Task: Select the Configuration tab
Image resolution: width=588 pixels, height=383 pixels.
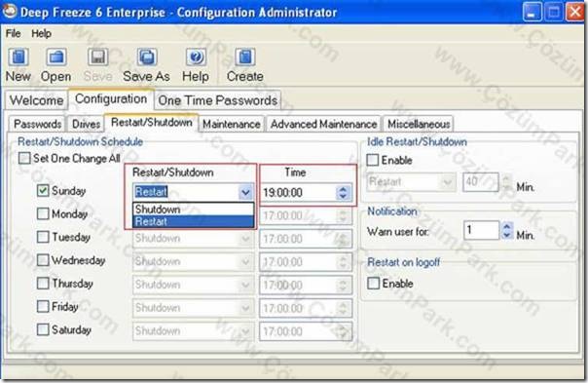Action: tap(111, 98)
